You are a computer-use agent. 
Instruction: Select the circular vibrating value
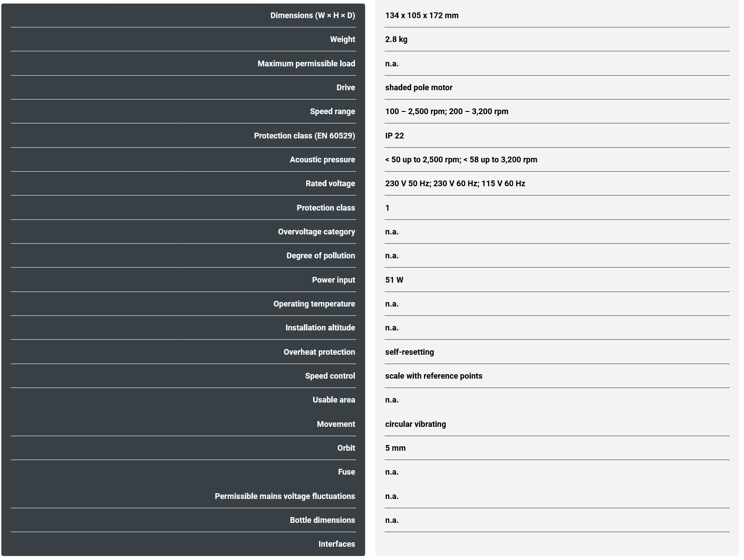click(415, 424)
